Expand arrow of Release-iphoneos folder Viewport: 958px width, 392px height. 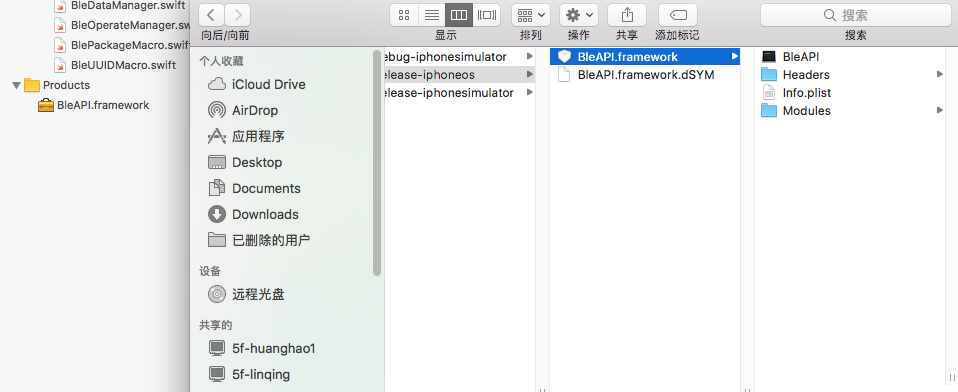(x=530, y=74)
